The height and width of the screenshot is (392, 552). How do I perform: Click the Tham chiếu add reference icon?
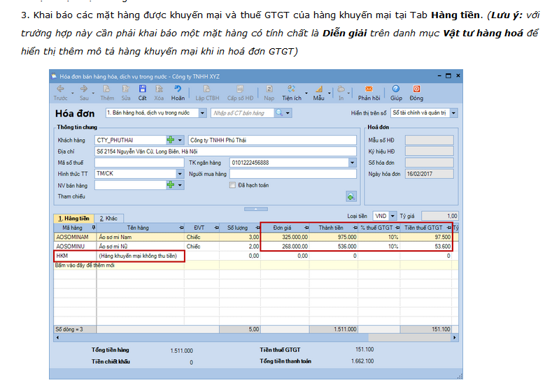pyautogui.click(x=351, y=196)
